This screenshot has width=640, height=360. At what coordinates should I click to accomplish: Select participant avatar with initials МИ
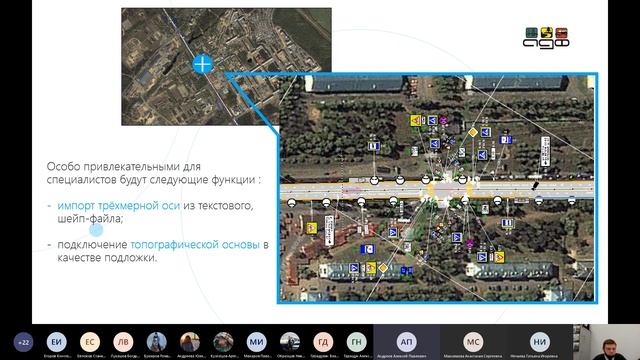(256, 342)
